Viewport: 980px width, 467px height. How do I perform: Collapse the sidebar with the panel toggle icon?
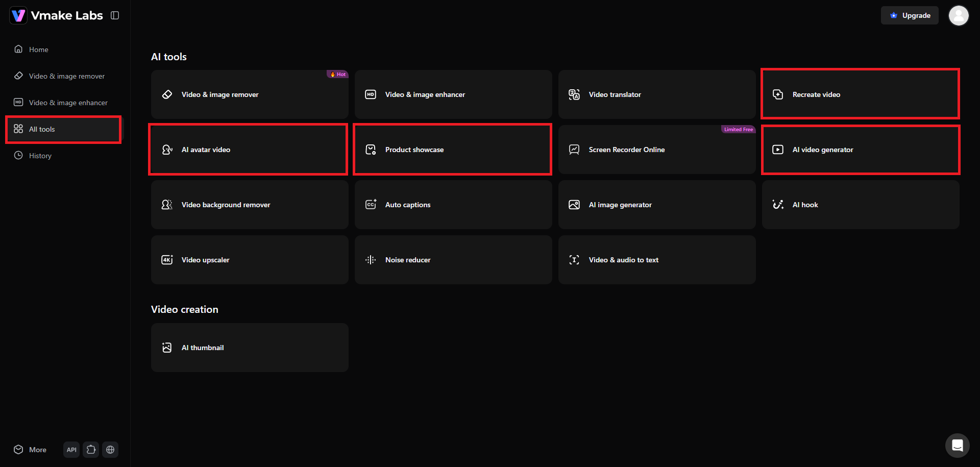click(115, 15)
